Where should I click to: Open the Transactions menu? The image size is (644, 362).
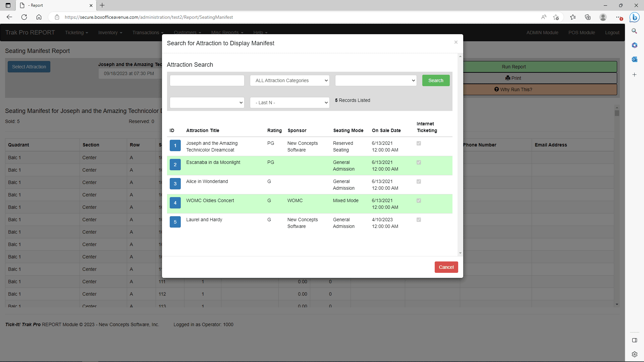click(148, 33)
